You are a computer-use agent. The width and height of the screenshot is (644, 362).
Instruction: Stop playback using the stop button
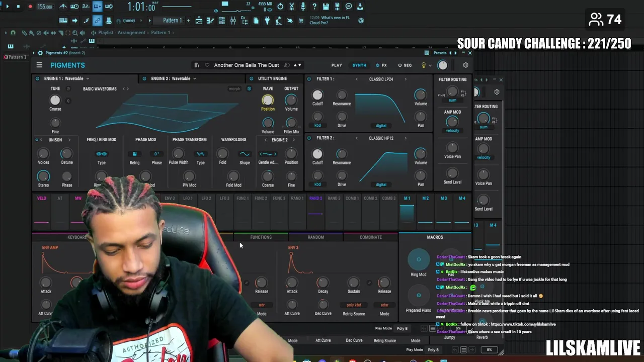click(18, 7)
